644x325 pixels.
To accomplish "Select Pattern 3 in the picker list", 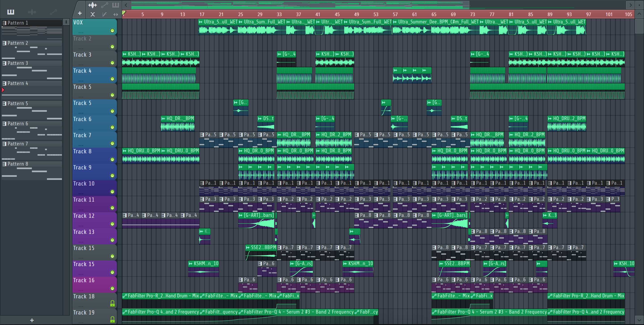I will coord(32,63).
